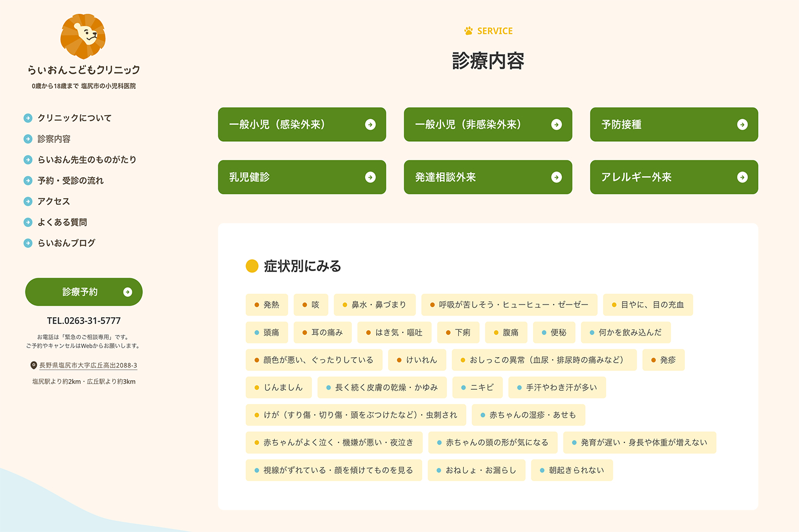Open 診察内容 in sidebar menu
This screenshot has width=799, height=532.
pos(54,139)
